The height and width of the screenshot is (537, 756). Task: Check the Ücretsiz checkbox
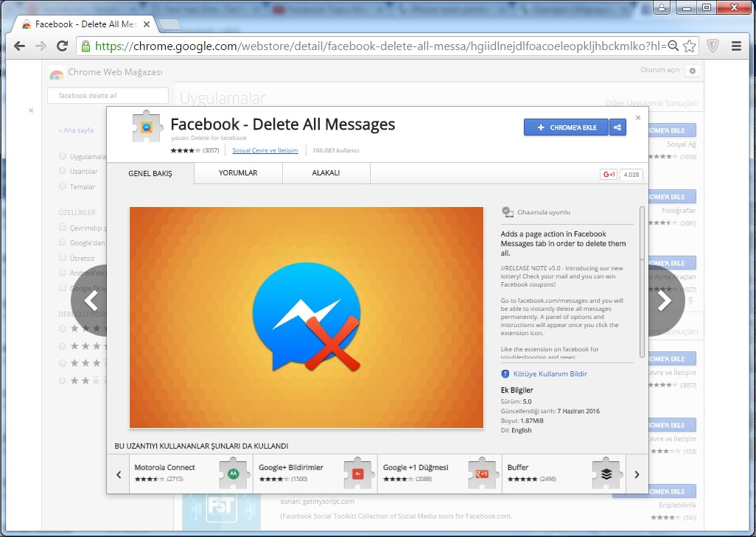63,258
